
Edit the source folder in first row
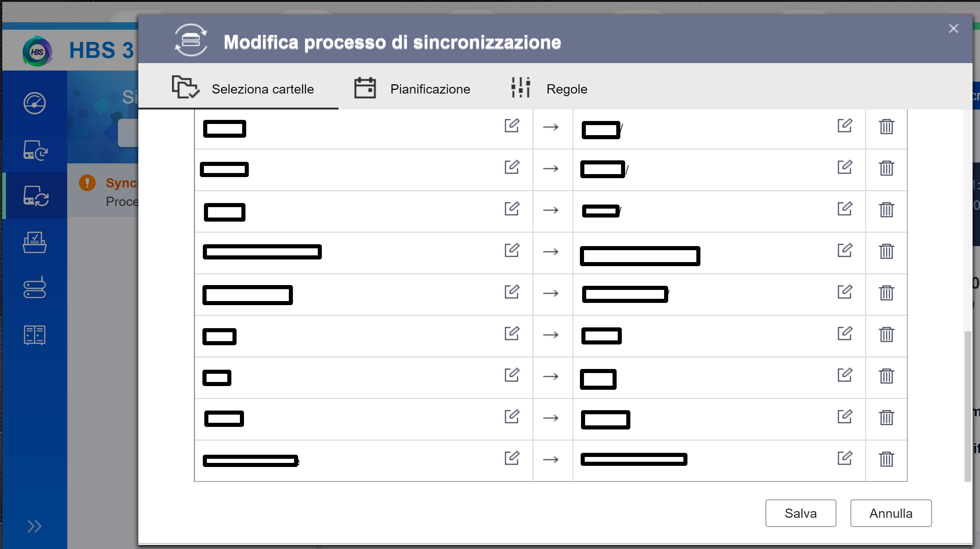[512, 125]
